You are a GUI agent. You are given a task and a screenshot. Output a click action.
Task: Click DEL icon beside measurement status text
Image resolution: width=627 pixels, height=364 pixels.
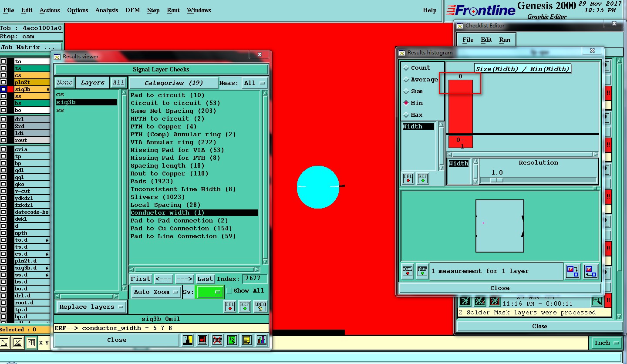pos(408,271)
